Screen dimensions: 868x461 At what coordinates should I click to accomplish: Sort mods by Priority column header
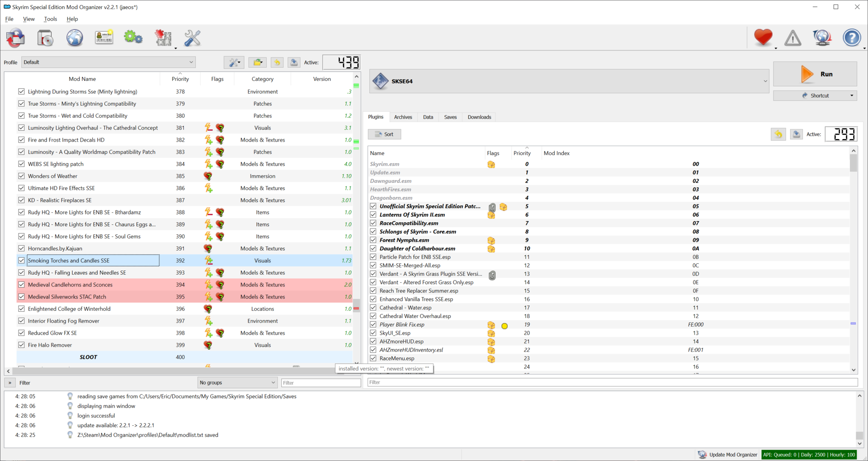180,79
